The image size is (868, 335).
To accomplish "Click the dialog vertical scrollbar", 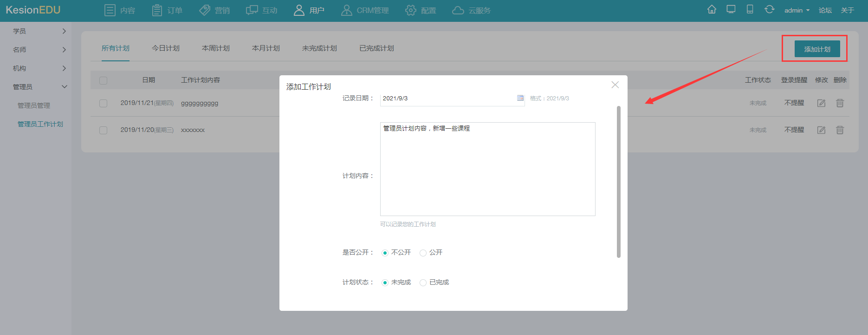I will tap(618, 182).
